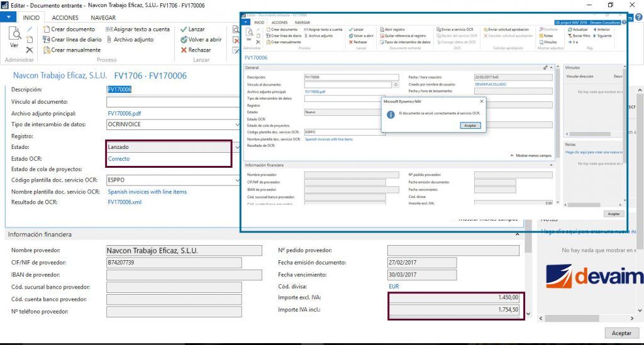Click Crear manualmente in the main ribbon
This screenshot has width=644, height=345.
[x=72, y=50]
